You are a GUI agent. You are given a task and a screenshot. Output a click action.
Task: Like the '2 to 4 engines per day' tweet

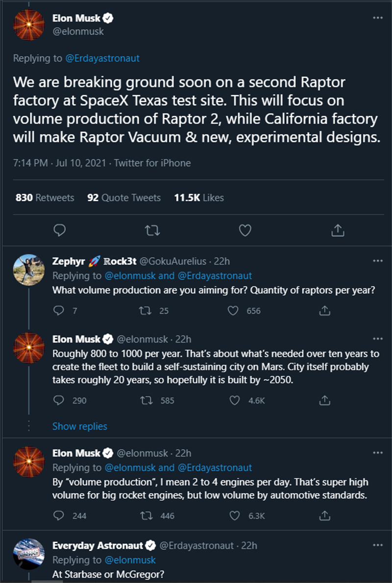pos(235,515)
